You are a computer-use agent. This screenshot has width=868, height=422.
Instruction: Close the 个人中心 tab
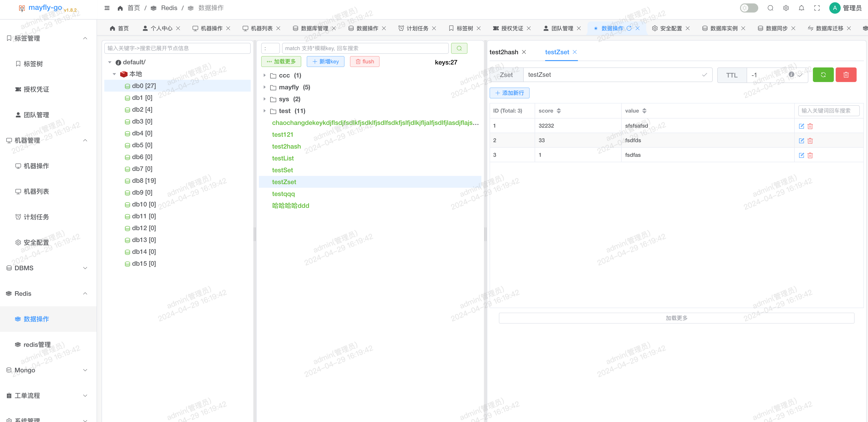click(178, 28)
